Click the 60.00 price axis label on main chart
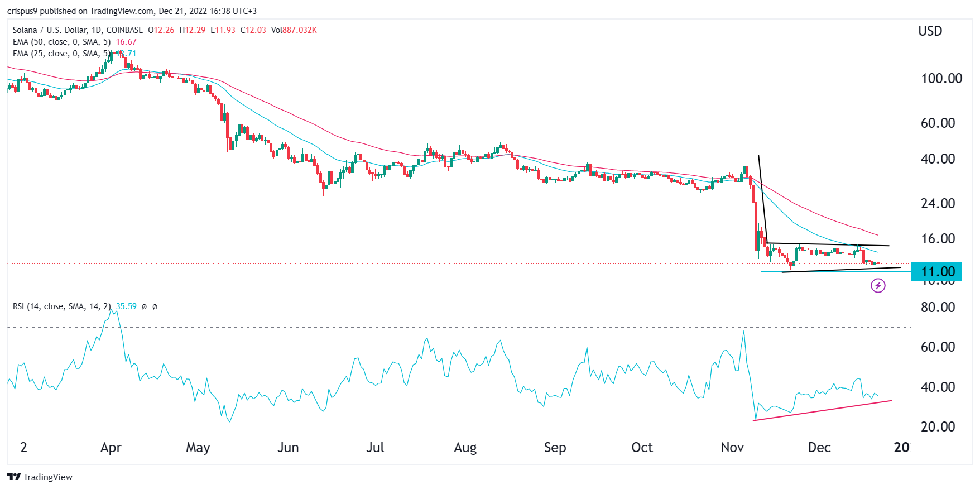The image size is (980, 489). (938, 123)
